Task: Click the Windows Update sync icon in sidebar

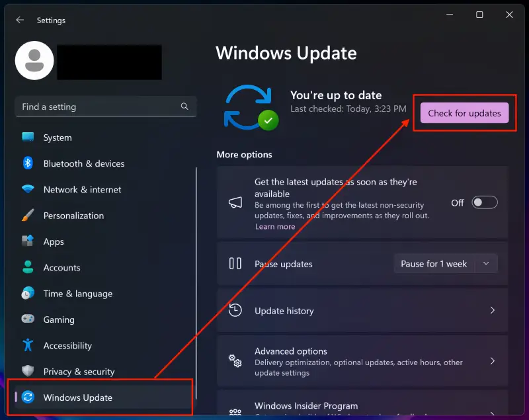Action: point(28,397)
